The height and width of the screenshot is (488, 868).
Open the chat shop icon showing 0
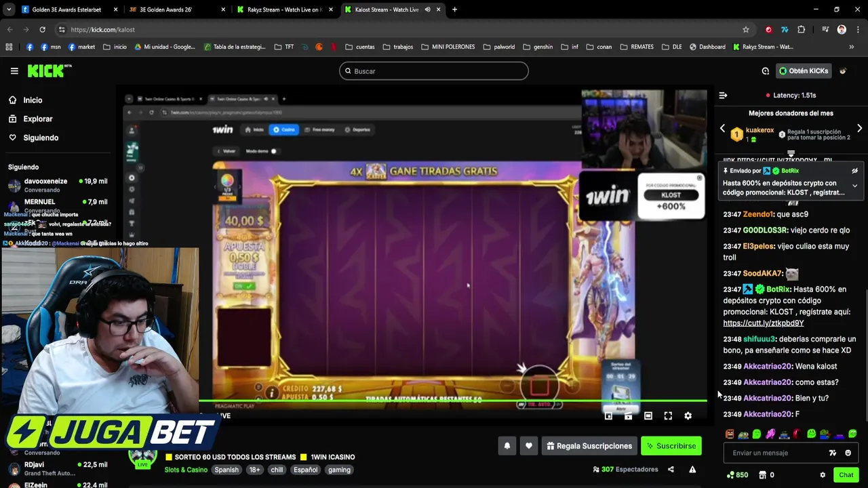766,475
